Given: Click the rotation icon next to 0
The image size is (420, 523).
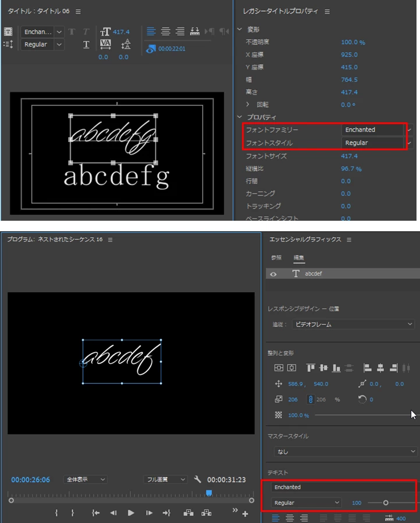Looking at the screenshot, I should point(362,399).
